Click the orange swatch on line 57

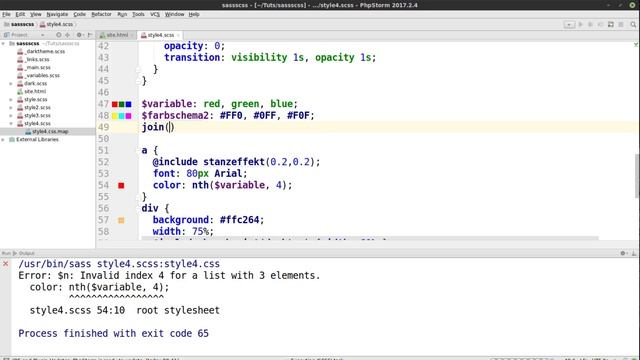pos(121,220)
